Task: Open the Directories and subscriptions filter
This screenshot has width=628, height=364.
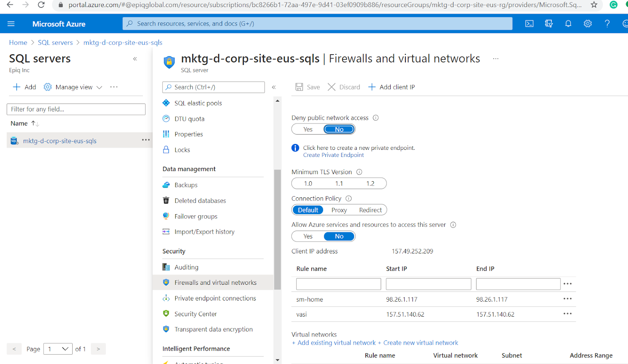Action: click(x=548, y=24)
